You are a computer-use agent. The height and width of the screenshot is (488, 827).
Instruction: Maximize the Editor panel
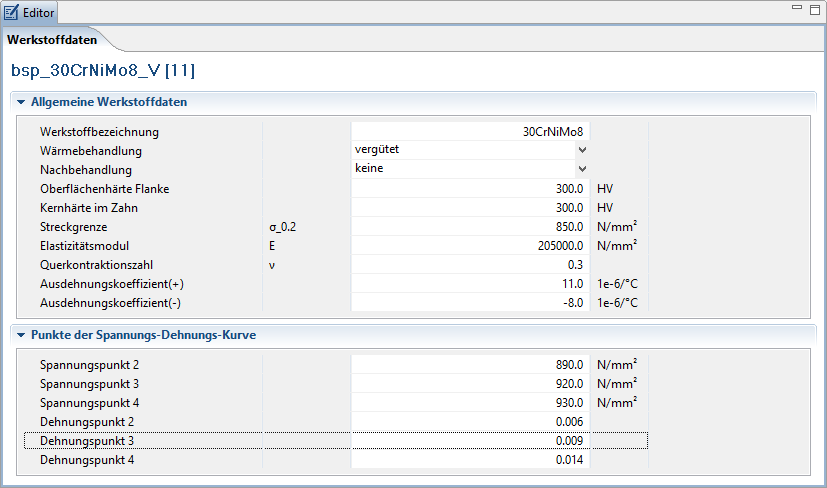point(814,8)
